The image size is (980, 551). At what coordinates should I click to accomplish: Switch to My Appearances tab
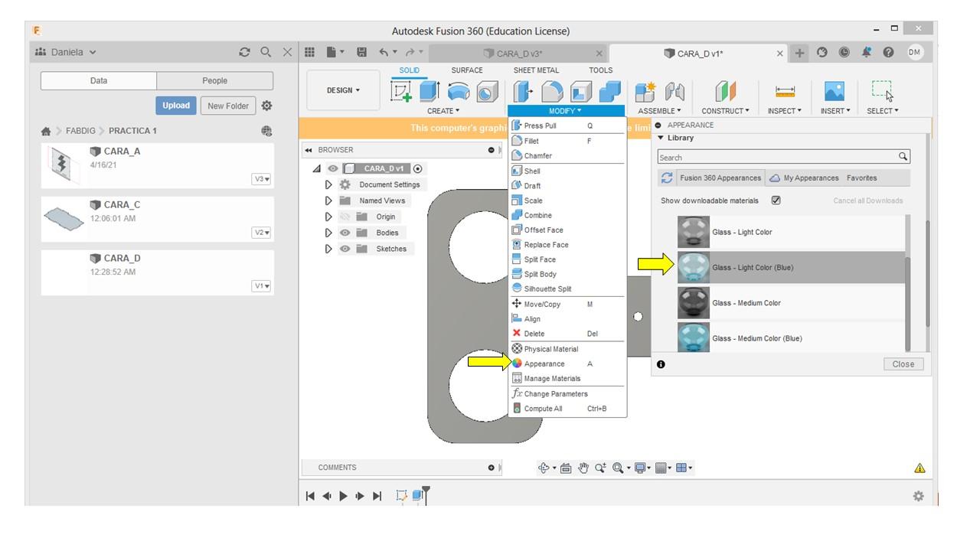(804, 178)
